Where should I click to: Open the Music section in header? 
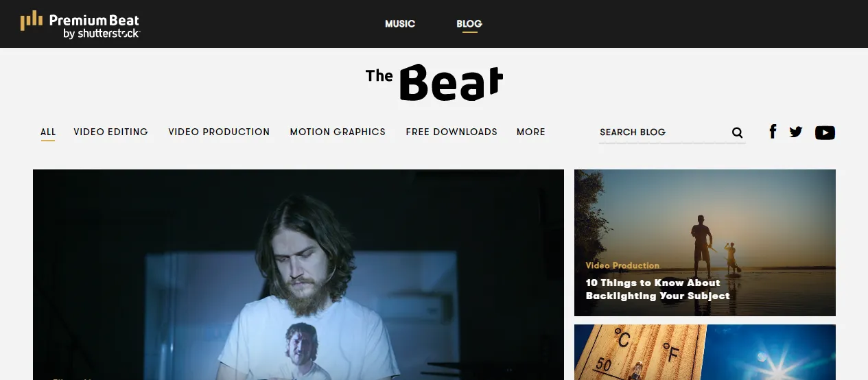[400, 23]
